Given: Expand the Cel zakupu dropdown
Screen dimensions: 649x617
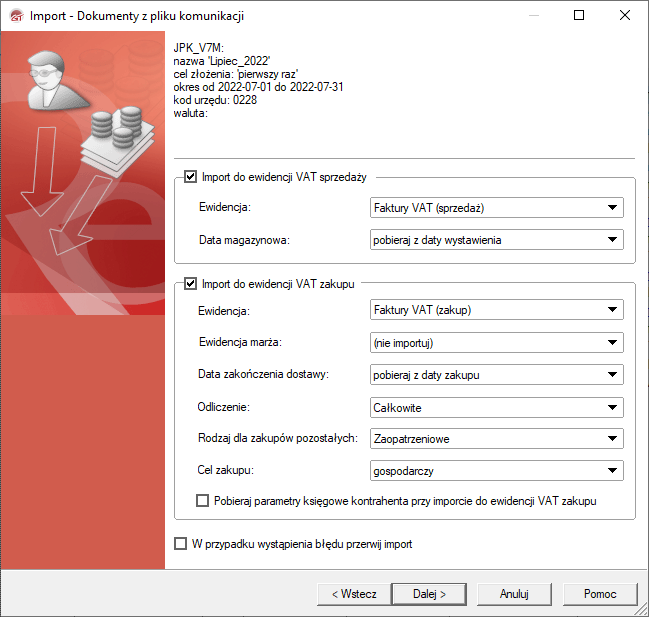Looking at the screenshot, I should pos(497,471).
